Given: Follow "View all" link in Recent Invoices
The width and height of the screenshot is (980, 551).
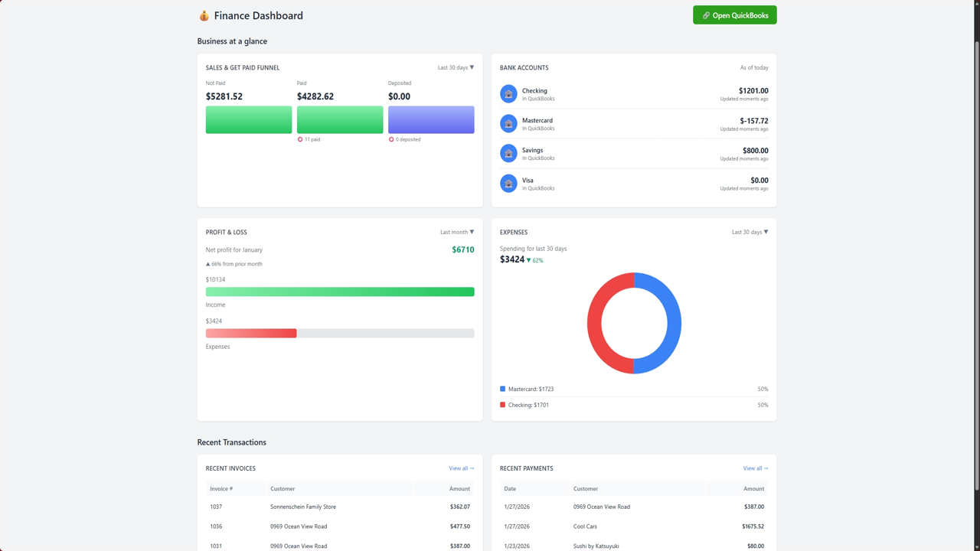Looking at the screenshot, I should (462, 468).
